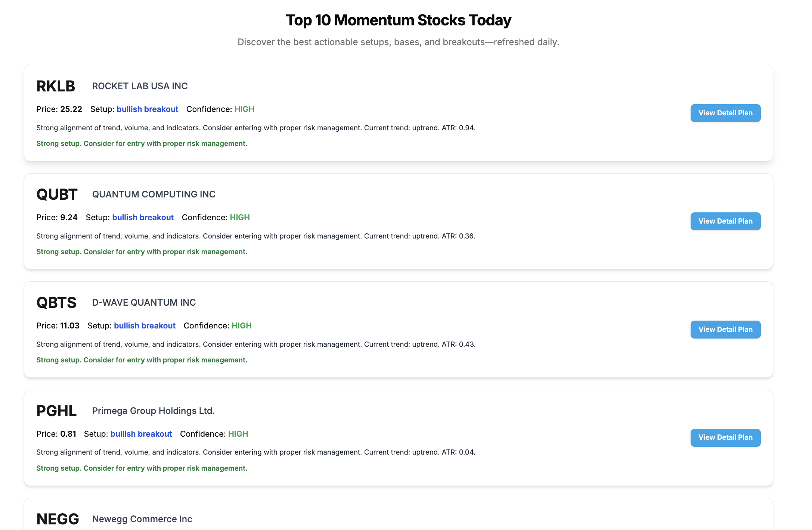Click green Strong setup note in QBTS card
Image resolution: width=812 pixels, height=530 pixels.
(142, 360)
